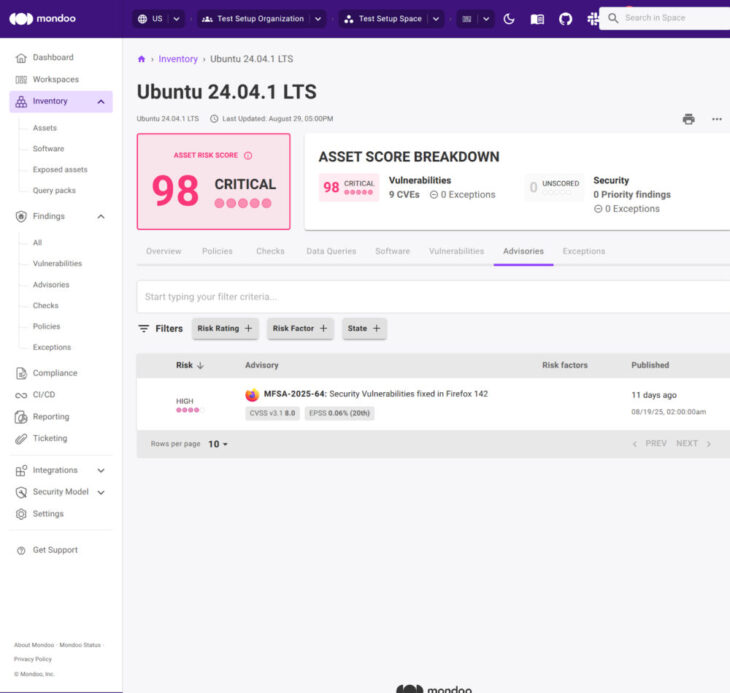Viewport: 730px width, 693px height.
Task: Open the MFSA-2025-64 advisory
Action: pos(376,394)
